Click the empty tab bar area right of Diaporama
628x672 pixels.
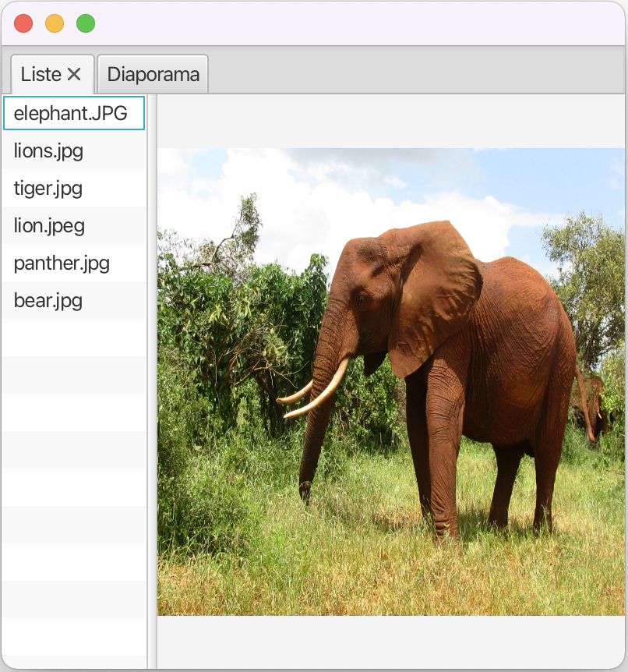[413, 75]
